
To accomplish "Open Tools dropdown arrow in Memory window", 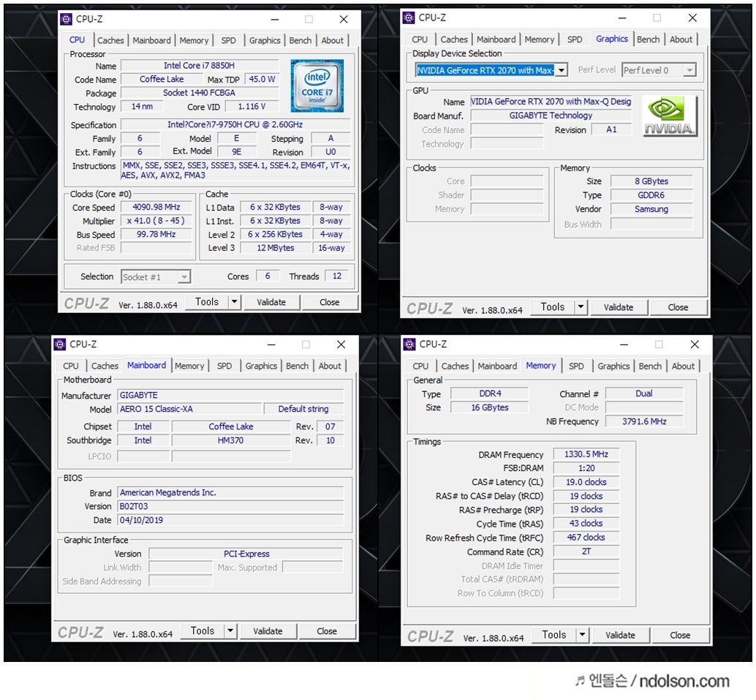I will click(x=583, y=635).
